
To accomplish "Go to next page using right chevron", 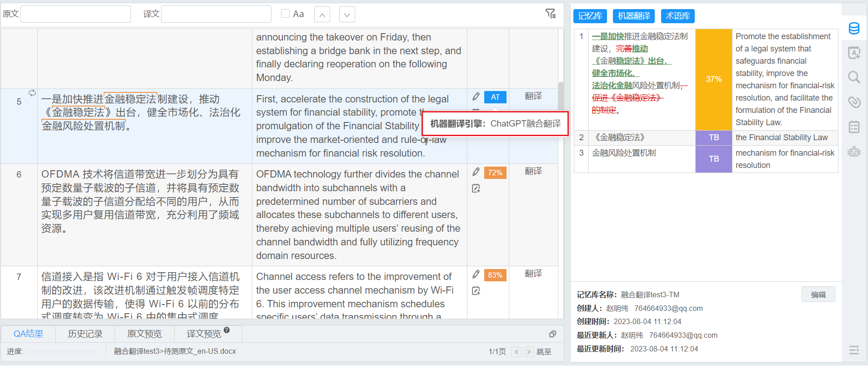I will pyautogui.click(x=528, y=352).
